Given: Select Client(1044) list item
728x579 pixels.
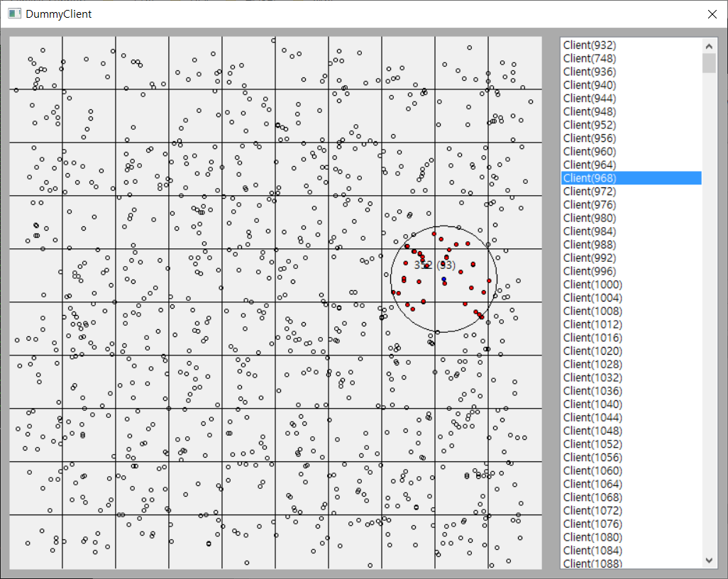Looking at the screenshot, I should coord(631,417).
